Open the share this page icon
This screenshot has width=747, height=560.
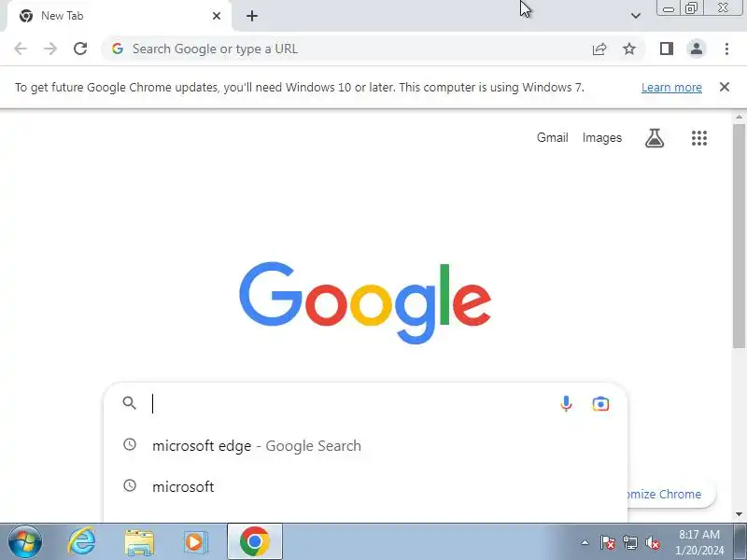coord(599,49)
